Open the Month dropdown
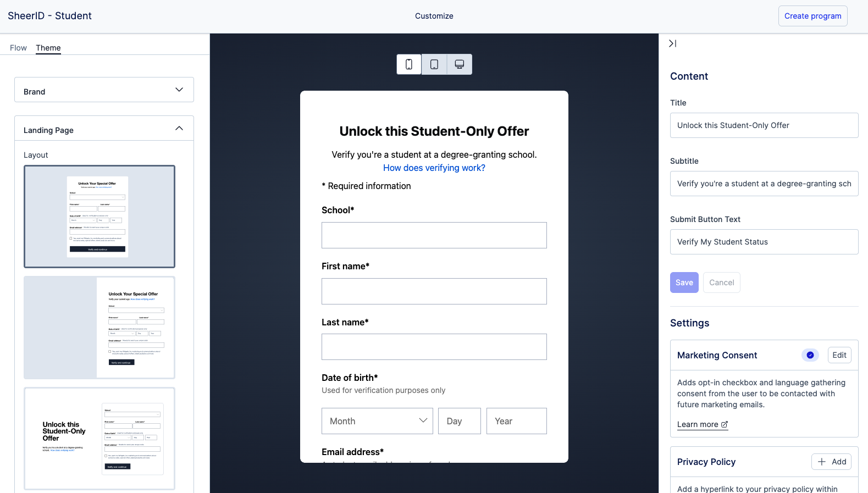This screenshot has height=493, width=868. [377, 421]
